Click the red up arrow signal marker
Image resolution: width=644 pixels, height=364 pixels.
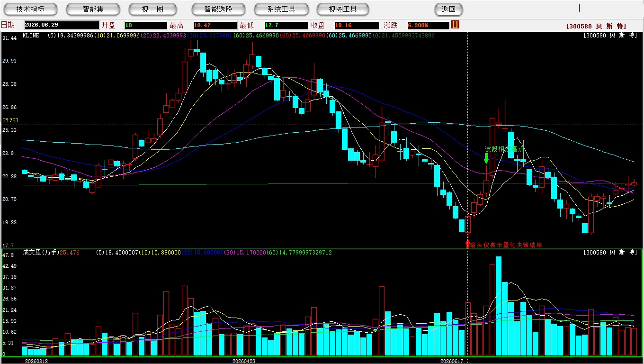point(468,243)
